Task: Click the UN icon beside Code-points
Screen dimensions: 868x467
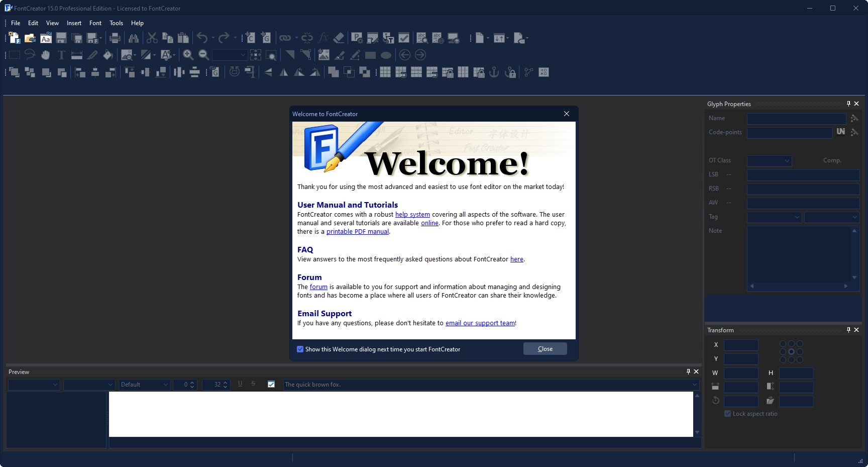Action: tap(841, 132)
